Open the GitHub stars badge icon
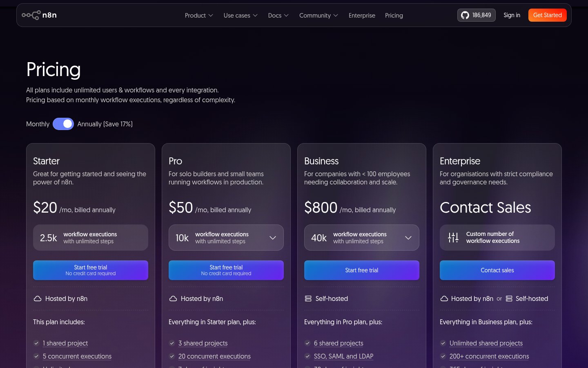This screenshot has height=368, width=588. tap(465, 15)
